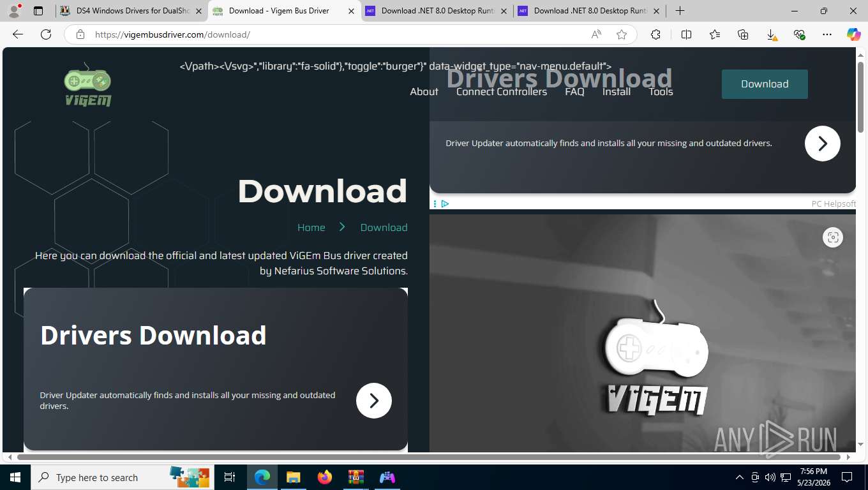Open WinRAR from the taskbar
Image resolution: width=868 pixels, height=490 pixels.
355,477
